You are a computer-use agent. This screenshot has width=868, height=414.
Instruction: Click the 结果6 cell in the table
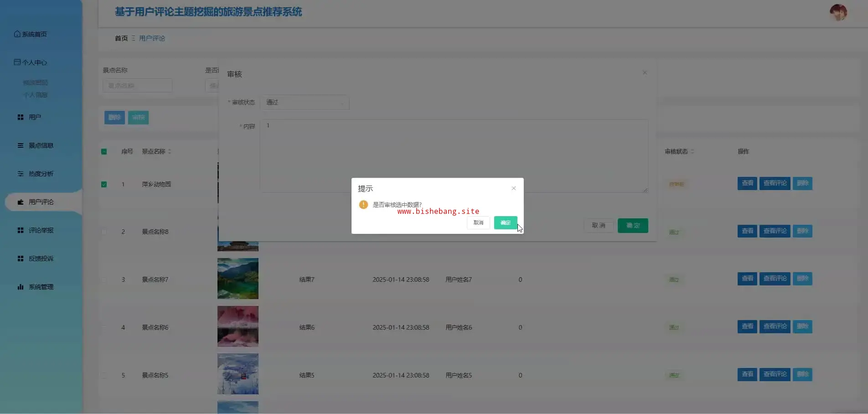[307, 327]
